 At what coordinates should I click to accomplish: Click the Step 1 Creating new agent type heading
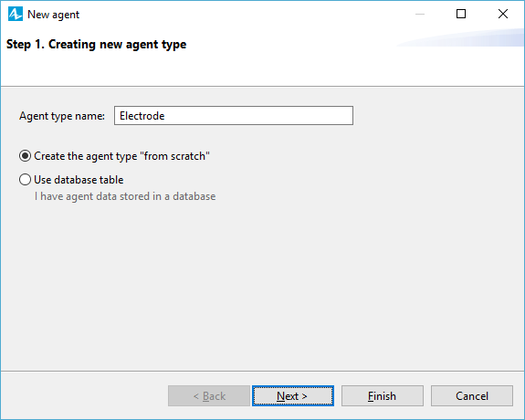tap(97, 44)
